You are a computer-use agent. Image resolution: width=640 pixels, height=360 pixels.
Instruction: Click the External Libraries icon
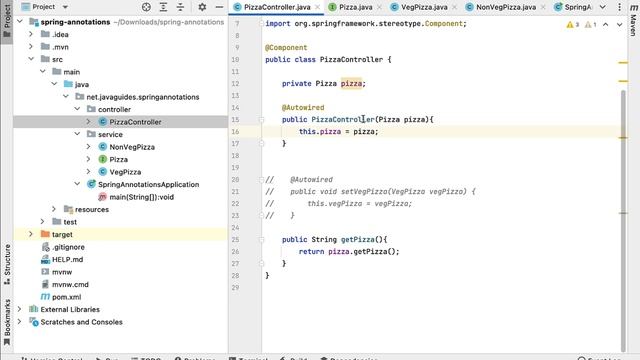34,309
